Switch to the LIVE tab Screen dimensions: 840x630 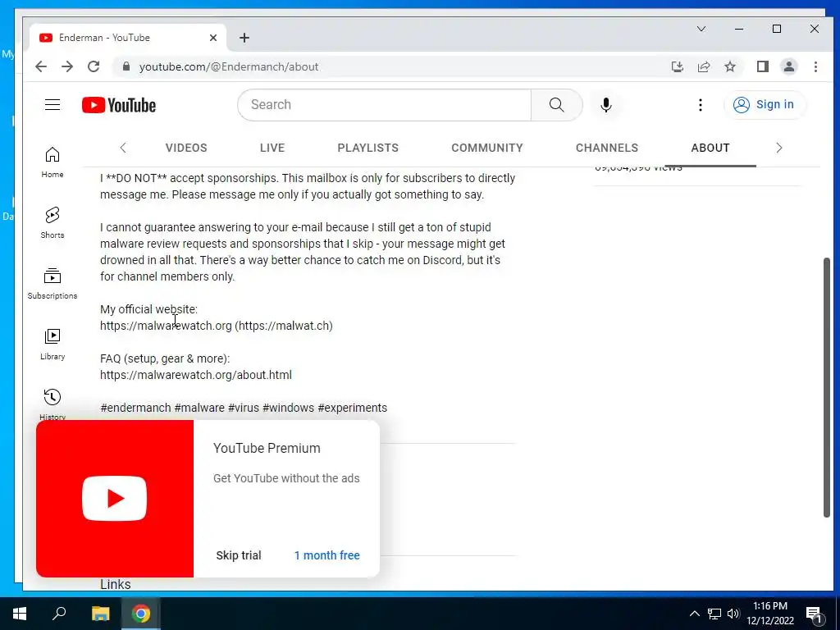pyautogui.click(x=272, y=148)
